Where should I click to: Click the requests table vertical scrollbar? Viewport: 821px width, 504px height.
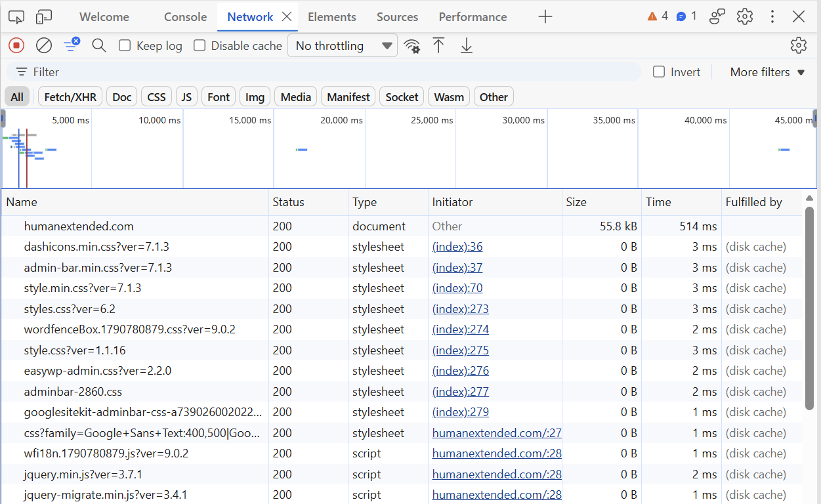810,308
